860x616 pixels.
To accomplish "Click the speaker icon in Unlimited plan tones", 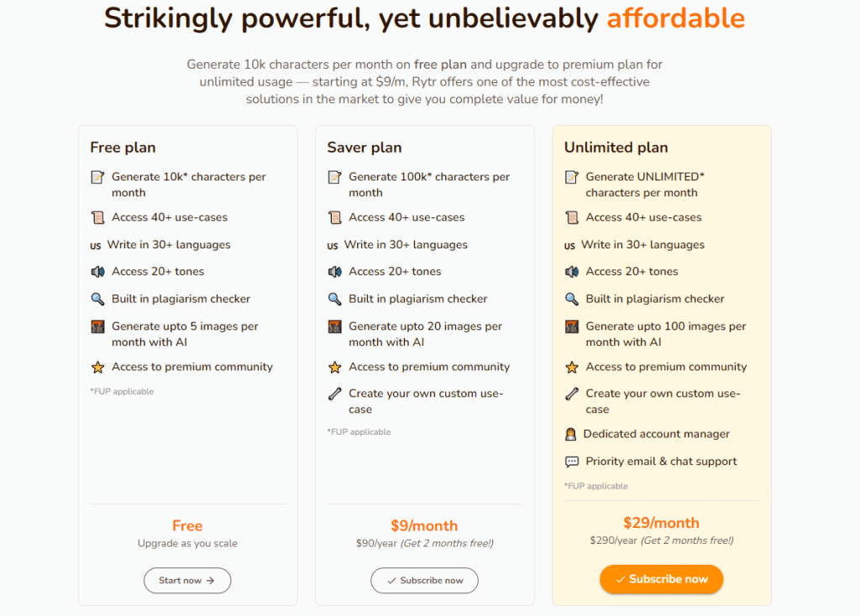I will coord(571,272).
